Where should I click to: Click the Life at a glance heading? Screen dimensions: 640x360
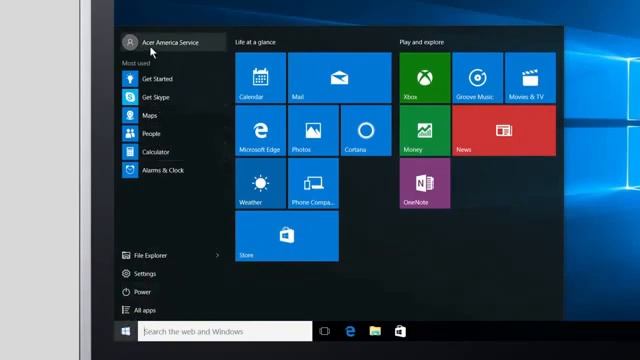click(x=255, y=42)
